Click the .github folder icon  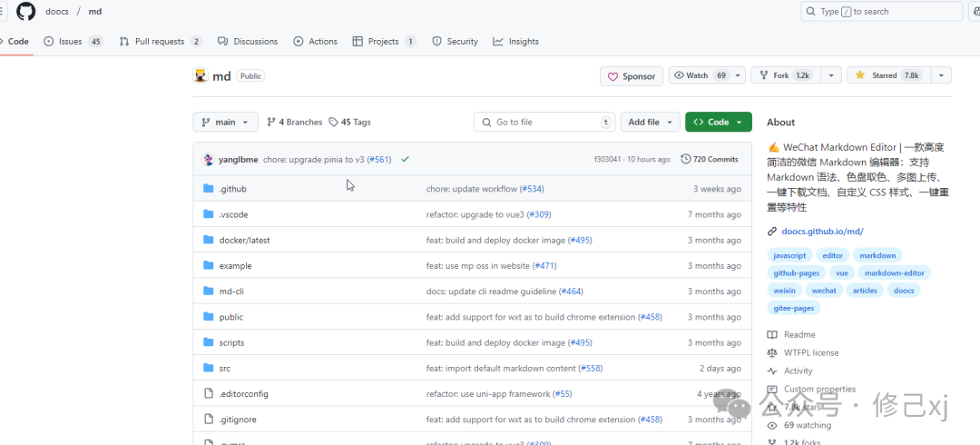209,189
